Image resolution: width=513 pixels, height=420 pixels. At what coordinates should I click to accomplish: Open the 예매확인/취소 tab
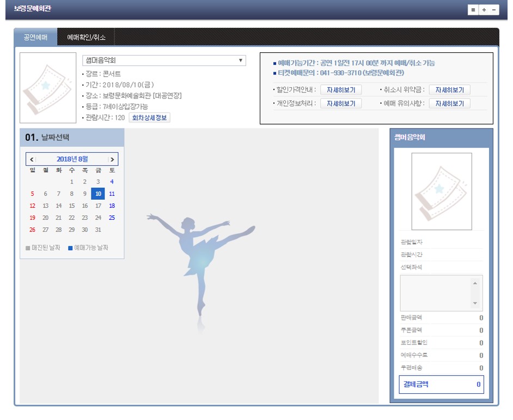(x=86, y=38)
